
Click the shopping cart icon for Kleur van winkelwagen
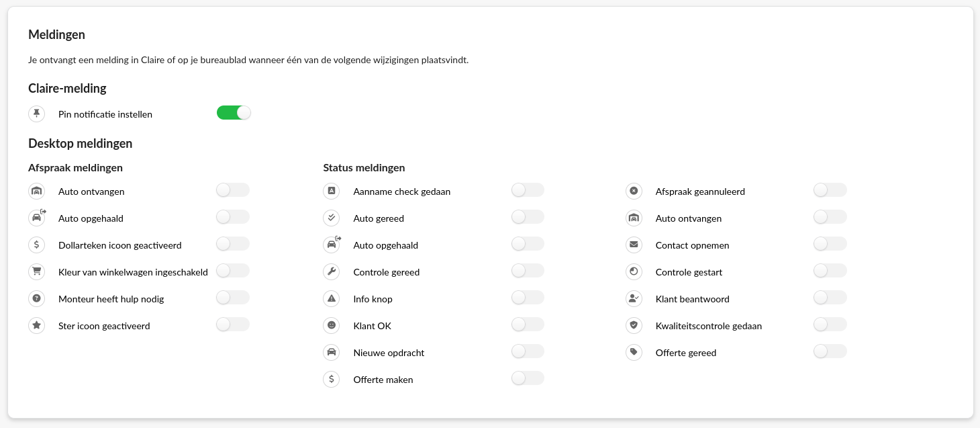coord(36,271)
